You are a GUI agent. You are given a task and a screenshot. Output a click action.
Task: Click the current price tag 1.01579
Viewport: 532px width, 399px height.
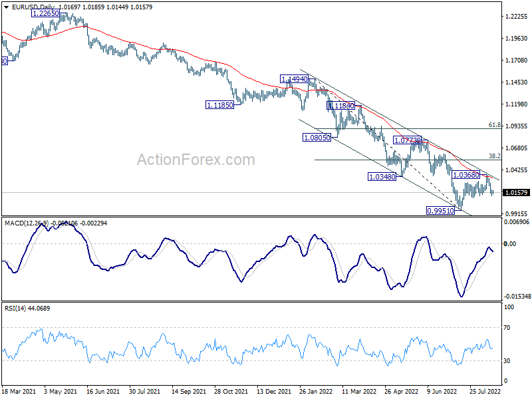(517, 193)
